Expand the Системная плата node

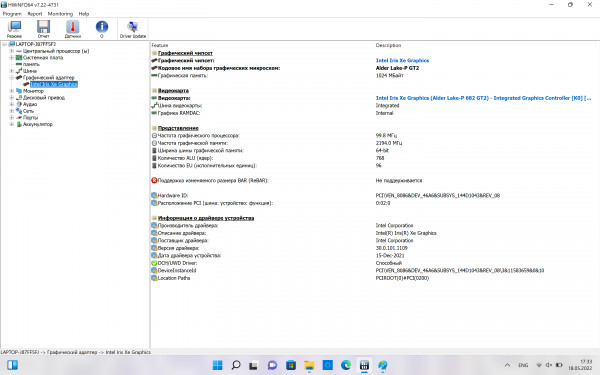click(11, 57)
